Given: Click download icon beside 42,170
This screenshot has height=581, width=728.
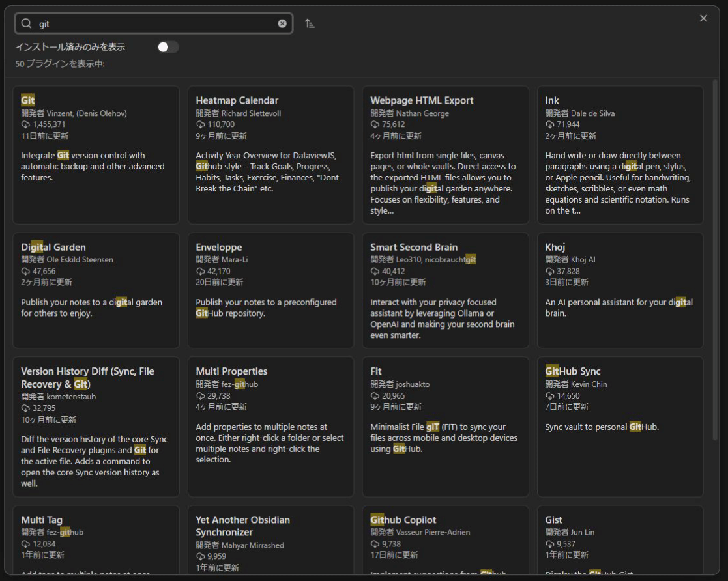Looking at the screenshot, I should click(200, 271).
